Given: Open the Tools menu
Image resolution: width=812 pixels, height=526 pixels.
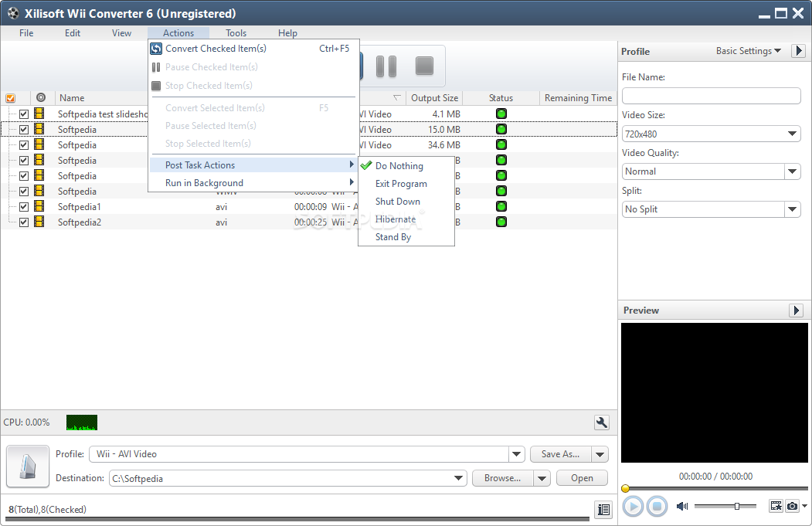Looking at the screenshot, I should pyautogui.click(x=236, y=33).
